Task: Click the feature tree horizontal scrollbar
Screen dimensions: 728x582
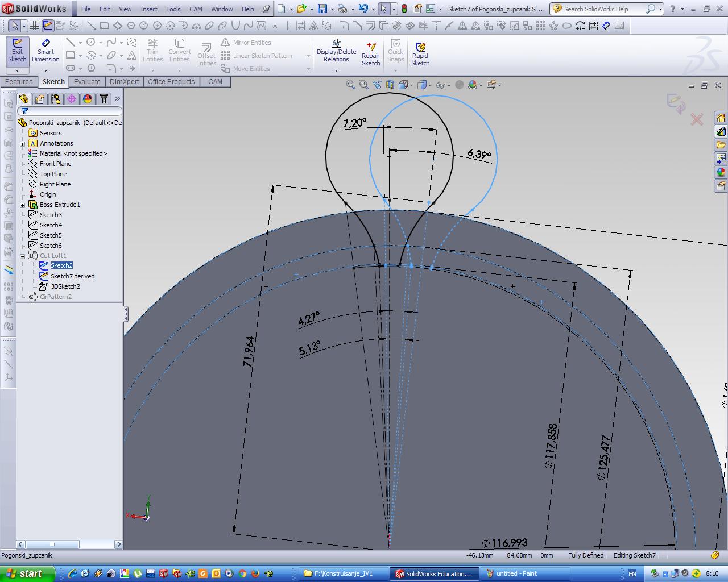Action: pos(70,544)
